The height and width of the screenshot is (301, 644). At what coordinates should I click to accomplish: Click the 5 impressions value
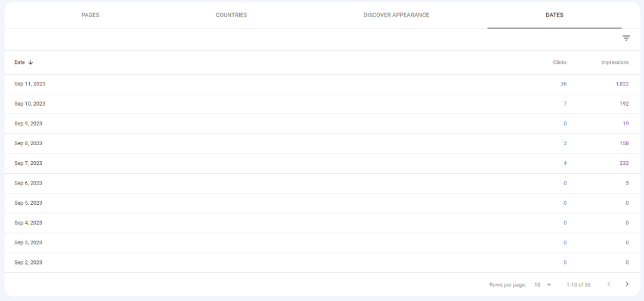point(627,183)
